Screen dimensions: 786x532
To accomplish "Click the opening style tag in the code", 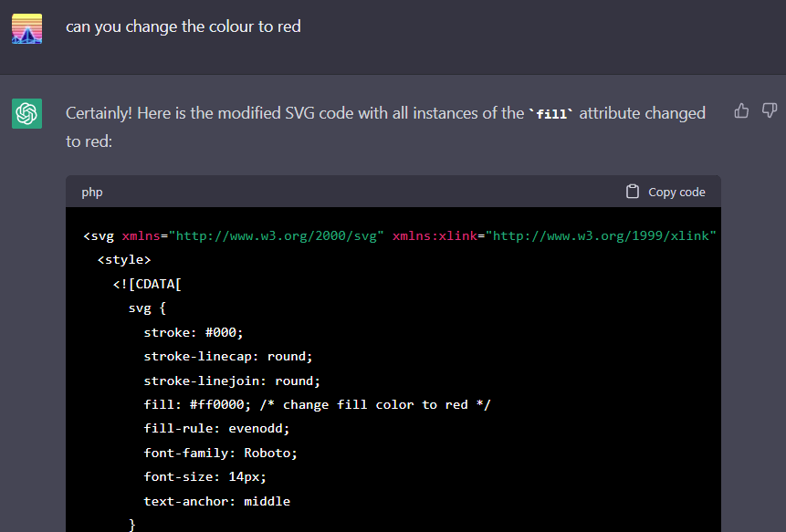I will pos(124,260).
